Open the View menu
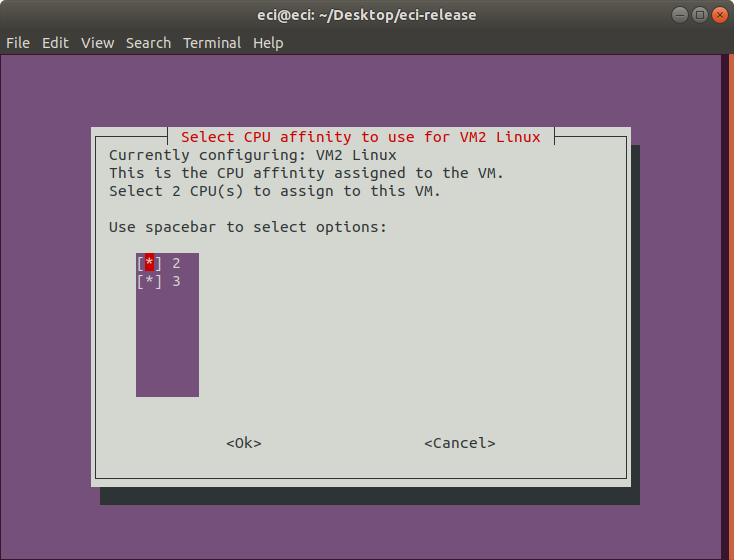Viewport: 734px width, 560px height. [x=97, y=43]
